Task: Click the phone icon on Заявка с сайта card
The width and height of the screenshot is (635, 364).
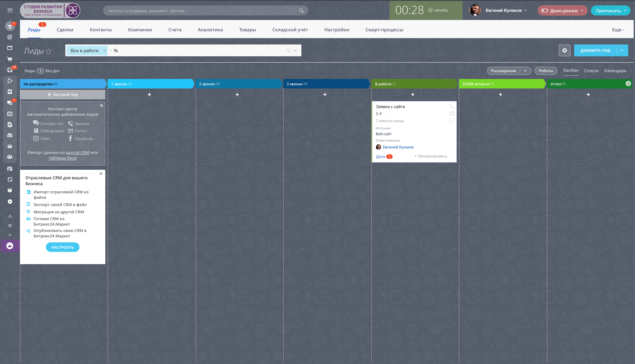Action: click(x=451, y=106)
